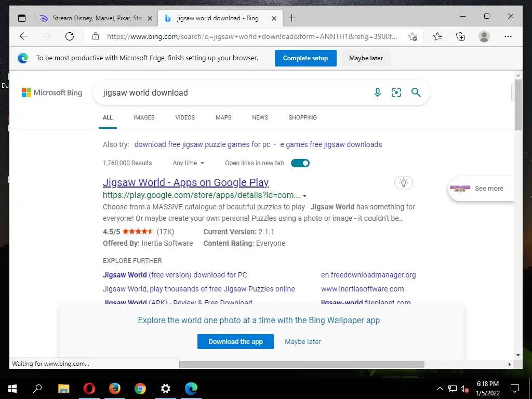Click the vertical scrollbar thumb

518,104
